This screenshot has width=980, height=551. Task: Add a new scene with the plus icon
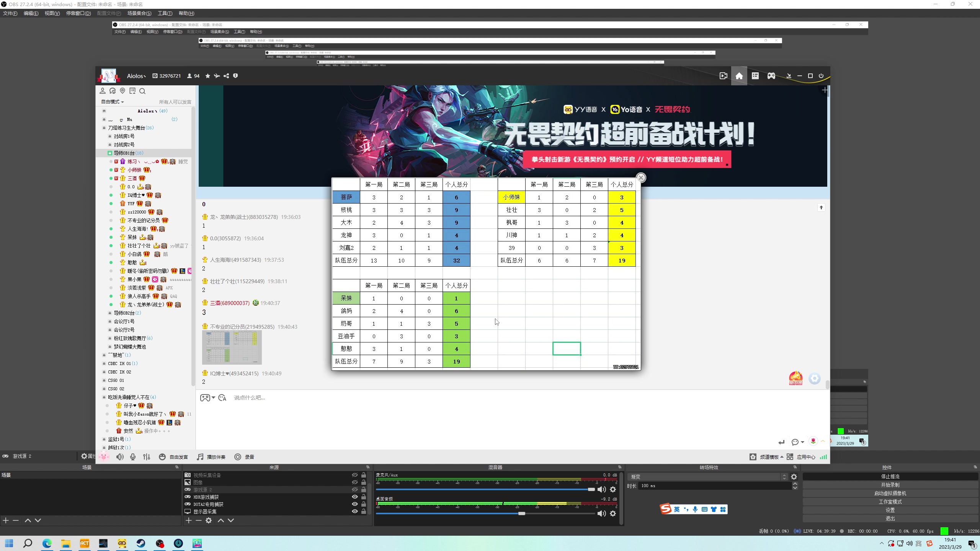tap(6, 520)
